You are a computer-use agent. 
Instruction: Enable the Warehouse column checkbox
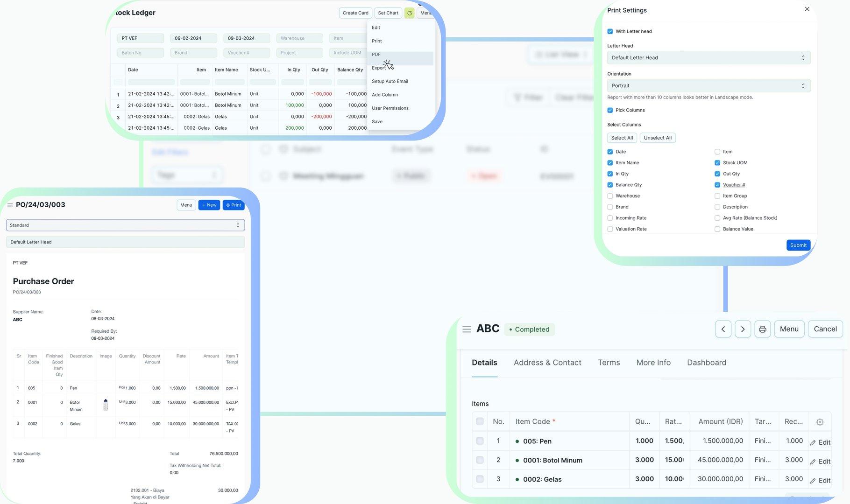point(610,196)
